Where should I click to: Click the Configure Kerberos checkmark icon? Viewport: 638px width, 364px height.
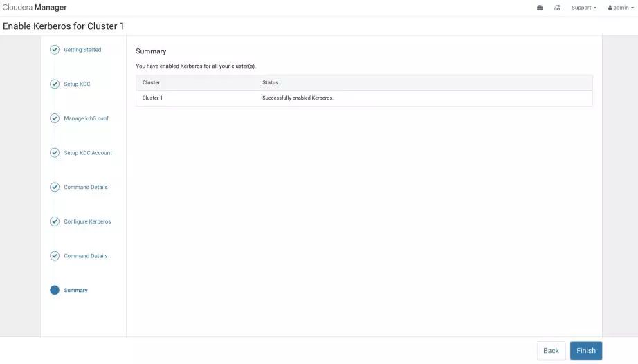(55, 221)
